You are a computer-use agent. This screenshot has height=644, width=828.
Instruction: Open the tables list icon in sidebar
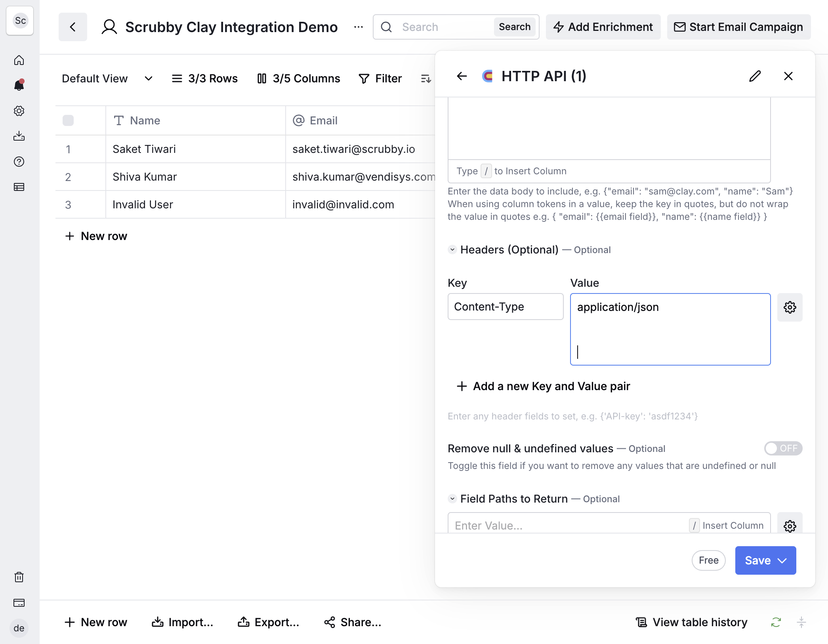tap(19, 187)
